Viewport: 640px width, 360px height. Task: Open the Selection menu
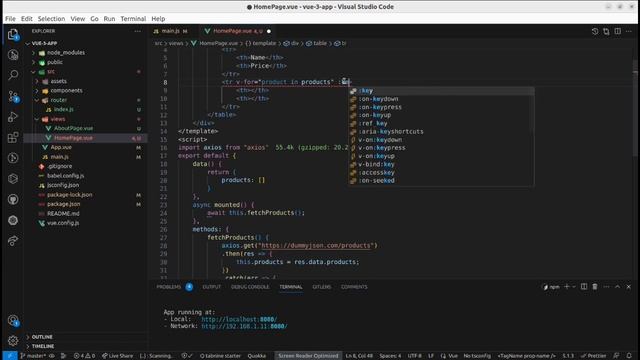click(51, 19)
